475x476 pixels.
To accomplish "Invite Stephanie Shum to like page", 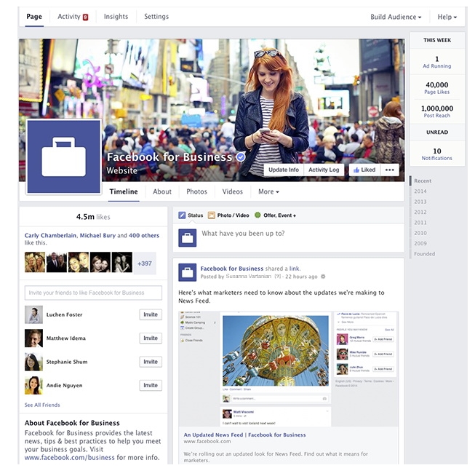I will (151, 362).
